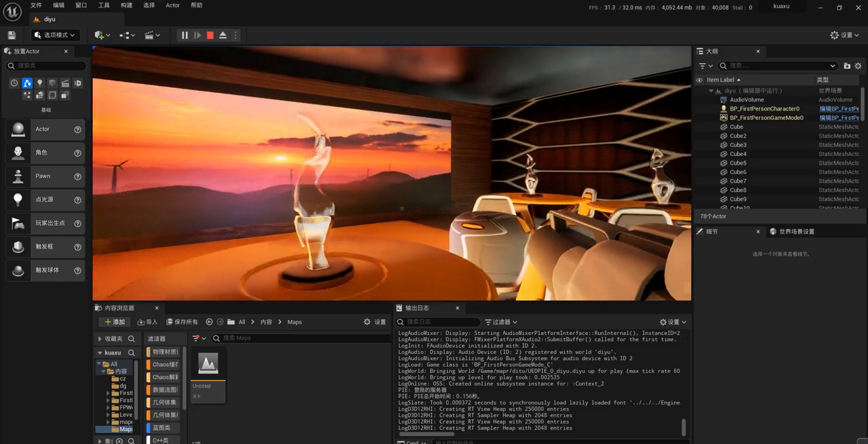This screenshot has width=868, height=444.
Task: Open the 窗口 menu
Action: pyautogui.click(x=81, y=5)
